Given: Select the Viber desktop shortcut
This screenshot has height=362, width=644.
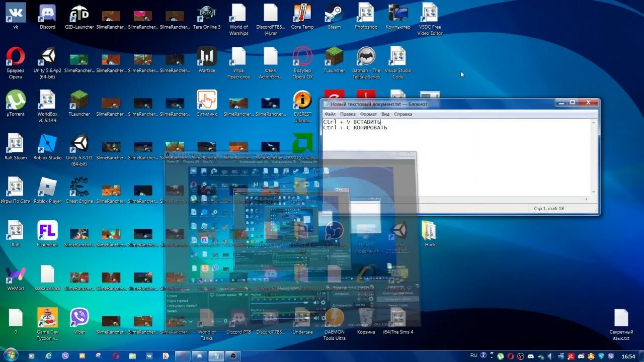Looking at the screenshot, I should tap(79, 321).
